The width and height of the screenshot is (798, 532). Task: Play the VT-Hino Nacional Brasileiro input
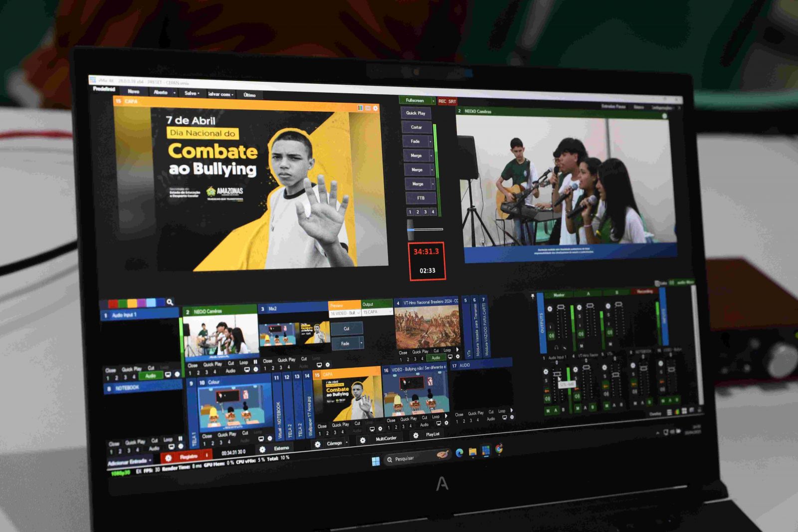[457, 350]
